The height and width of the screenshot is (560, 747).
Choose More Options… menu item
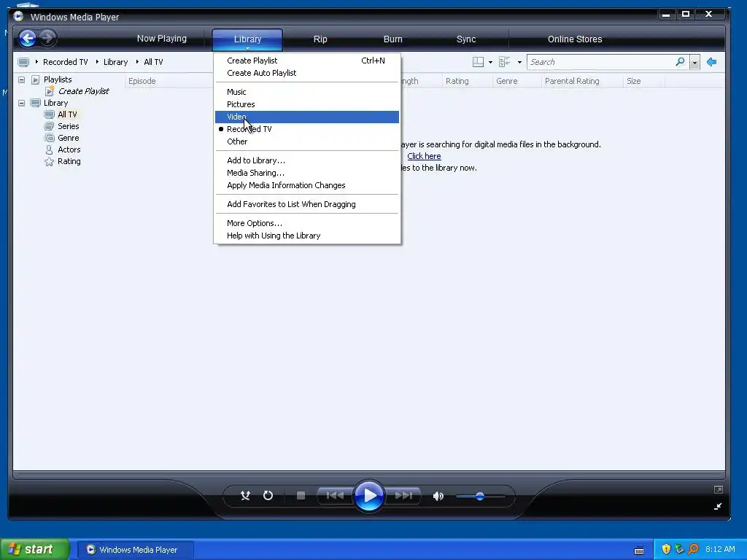[307, 223]
